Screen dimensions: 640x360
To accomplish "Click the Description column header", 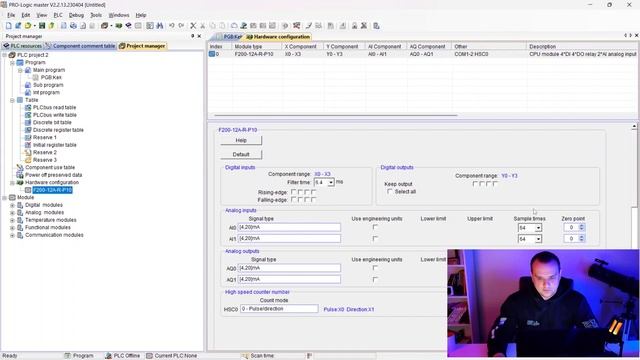I will point(582,47).
